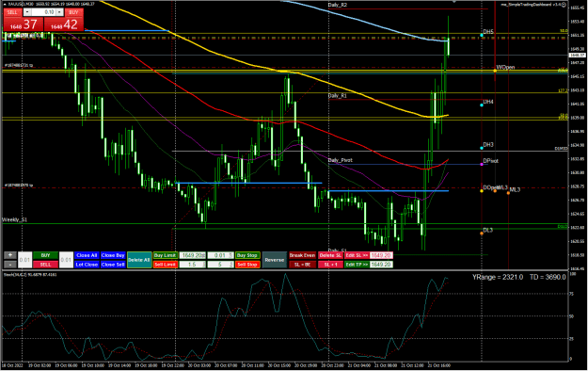Click the plus button in dashboard
Viewport: 588px width, 371px height.
pyautogui.click(x=10, y=255)
